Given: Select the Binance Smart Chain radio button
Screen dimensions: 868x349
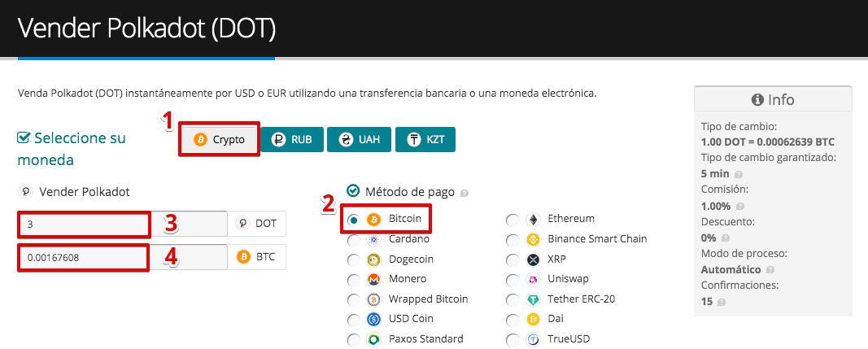Looking at the screenshot, I should pos(513,241).
